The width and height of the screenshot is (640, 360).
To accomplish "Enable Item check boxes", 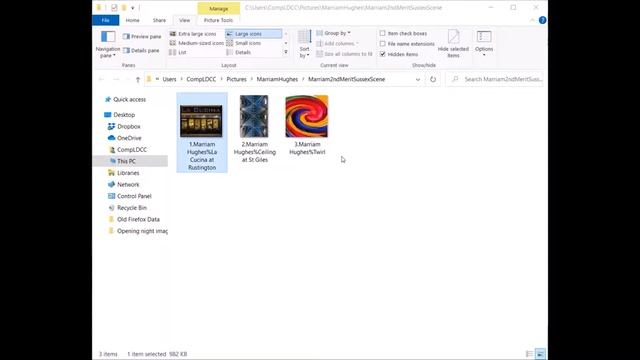I will [x=403, y=33].
